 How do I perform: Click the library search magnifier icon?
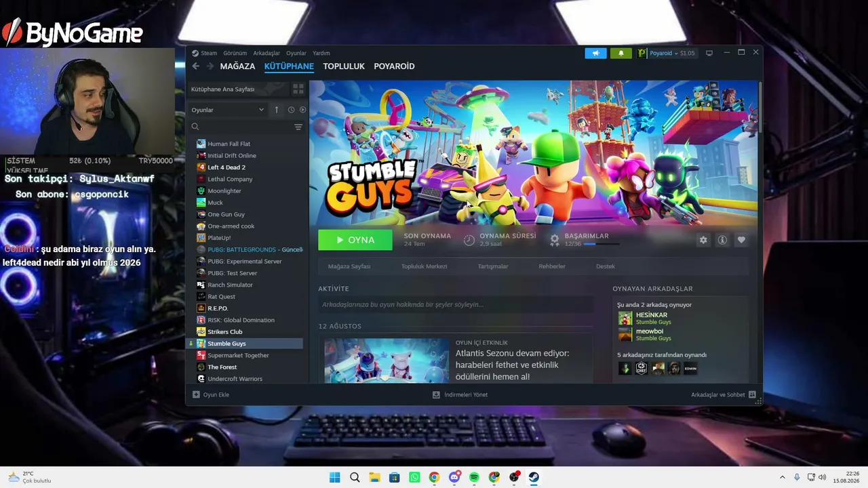195,127
